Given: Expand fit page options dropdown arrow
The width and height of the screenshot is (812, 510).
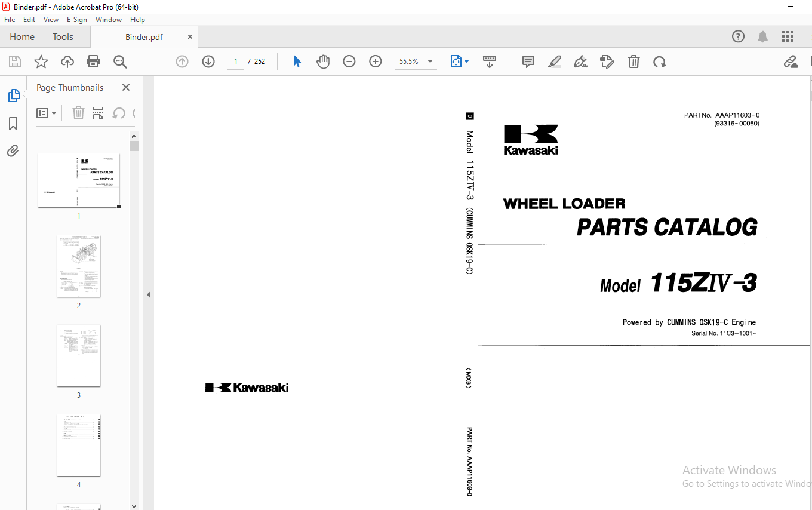Looking at the screenshot, I should tap(466, 62).
